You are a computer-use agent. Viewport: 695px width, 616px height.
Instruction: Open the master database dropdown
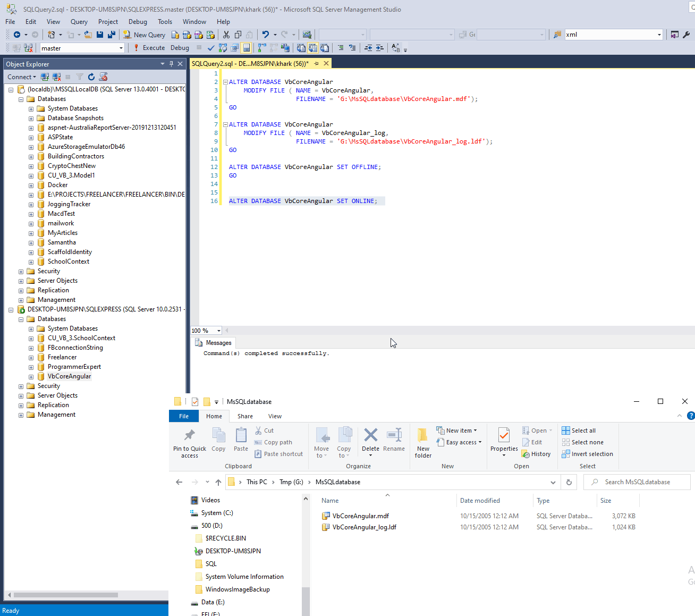(x=121, y=48)
